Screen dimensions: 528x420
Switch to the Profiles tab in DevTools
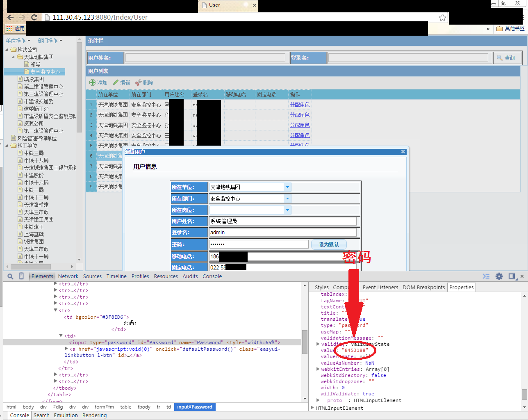click(x=140, y=276)
